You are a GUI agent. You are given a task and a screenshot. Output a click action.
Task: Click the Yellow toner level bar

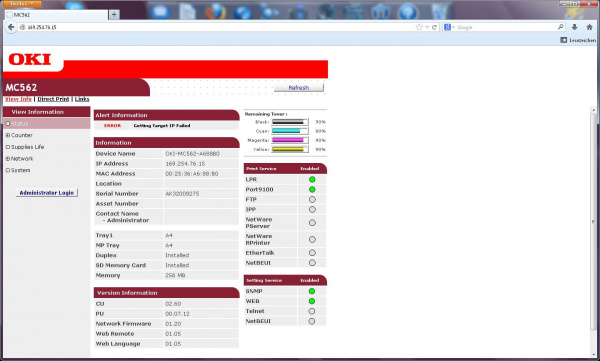(x=290, y=149)
